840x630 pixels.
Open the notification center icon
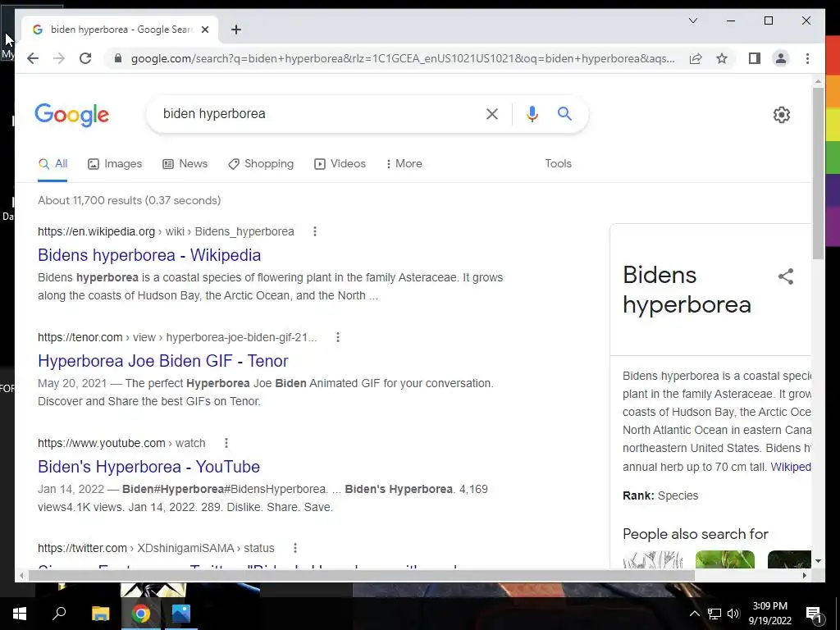814,614
